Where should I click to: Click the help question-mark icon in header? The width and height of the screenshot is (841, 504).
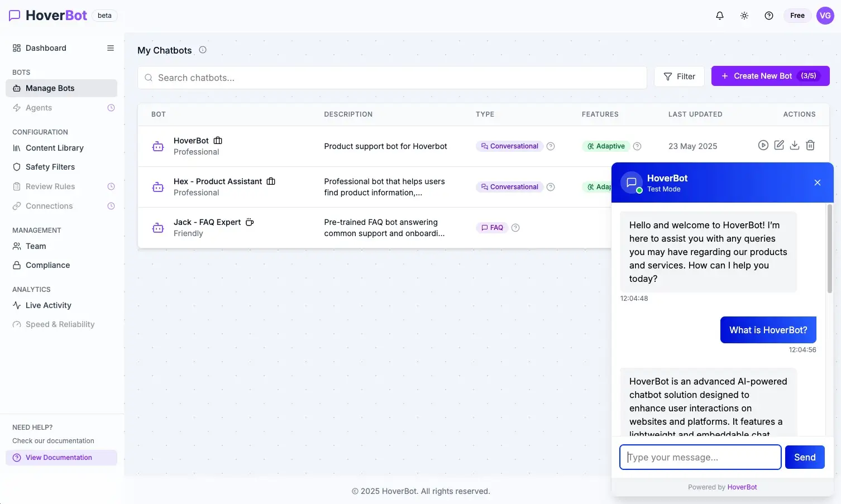[768, 15]
